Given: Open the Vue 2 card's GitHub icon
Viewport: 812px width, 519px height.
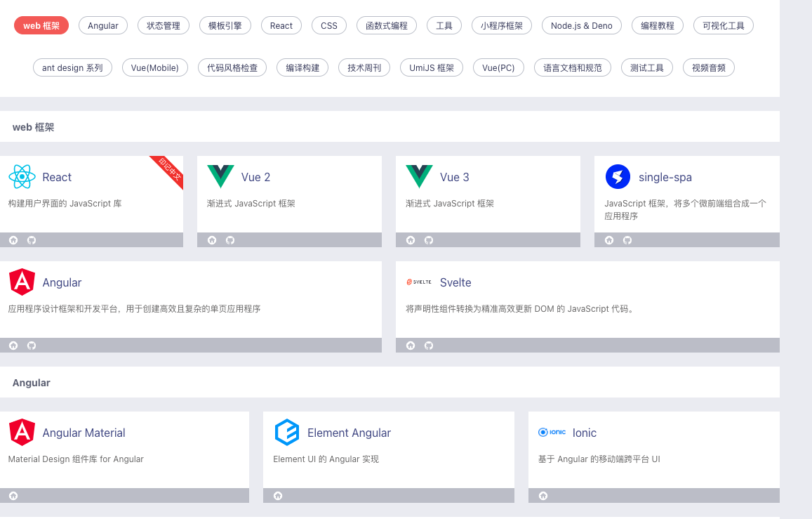Looking at the screenshot, I should 230,239.
